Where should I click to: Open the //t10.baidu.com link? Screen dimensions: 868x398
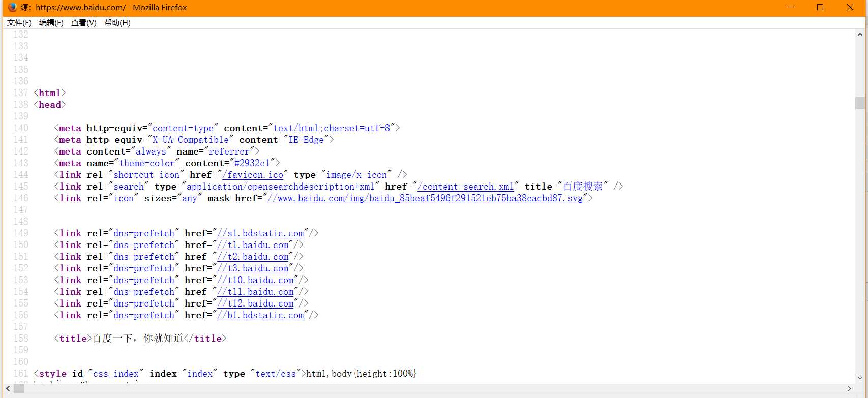pyautogui.click(x=255, y=280)
